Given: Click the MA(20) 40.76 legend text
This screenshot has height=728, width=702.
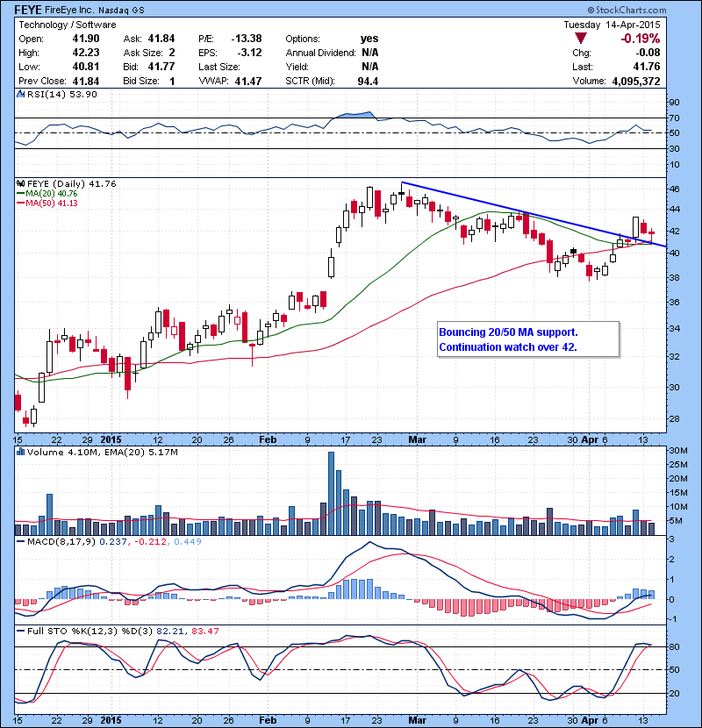Looking at the screenshot, I should 52,194.
